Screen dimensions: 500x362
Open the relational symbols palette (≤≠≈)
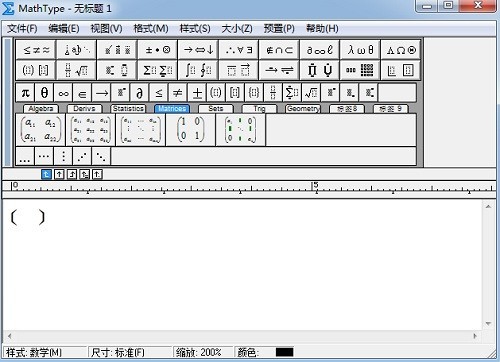tap(36, 50)
